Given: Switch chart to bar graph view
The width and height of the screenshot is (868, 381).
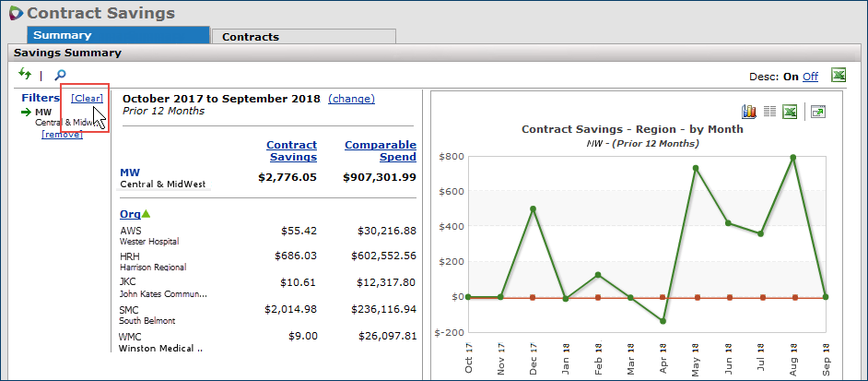Looking at the screenshot, I should [x=749, y=112].
